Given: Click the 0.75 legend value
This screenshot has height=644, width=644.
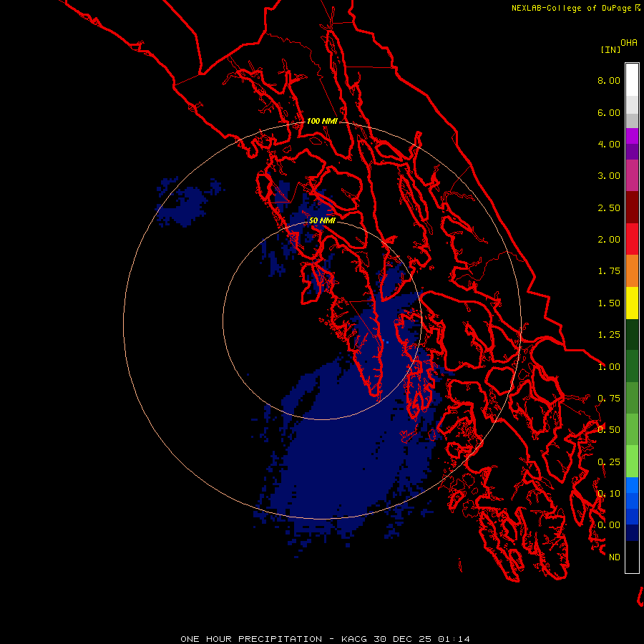Looking at the screenshot, I should tap(609, 399).
